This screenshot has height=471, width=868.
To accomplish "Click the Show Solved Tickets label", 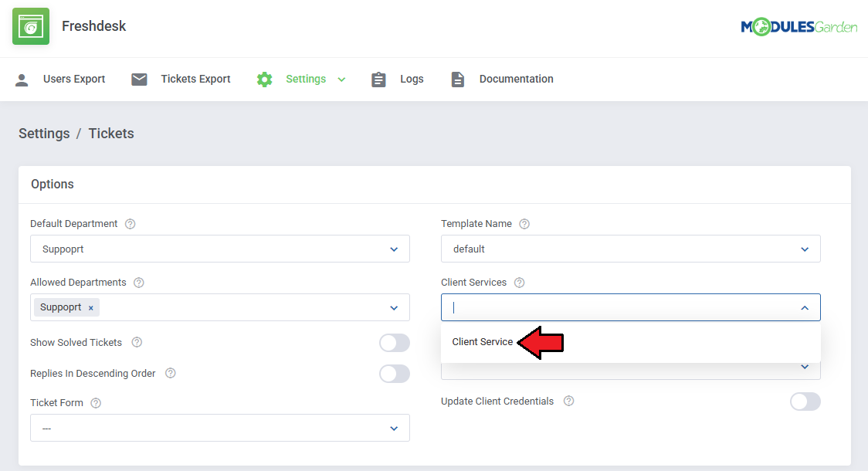I will [x=76, y=343].
